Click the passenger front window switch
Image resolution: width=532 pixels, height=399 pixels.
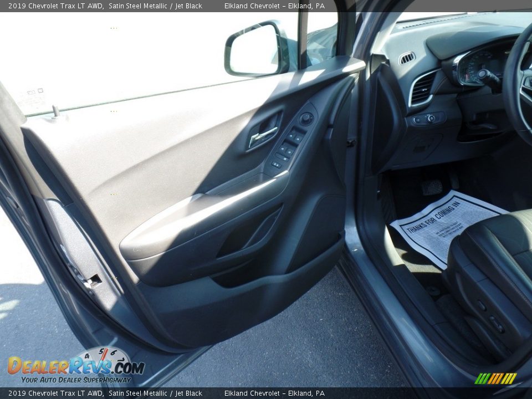(x=298, y=140)
